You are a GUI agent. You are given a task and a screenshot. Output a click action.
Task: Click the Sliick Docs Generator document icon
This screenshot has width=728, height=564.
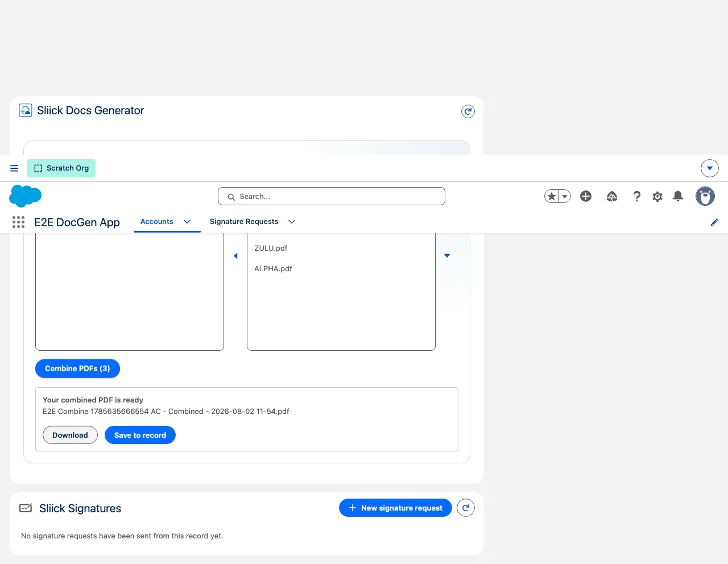[26, 110]
